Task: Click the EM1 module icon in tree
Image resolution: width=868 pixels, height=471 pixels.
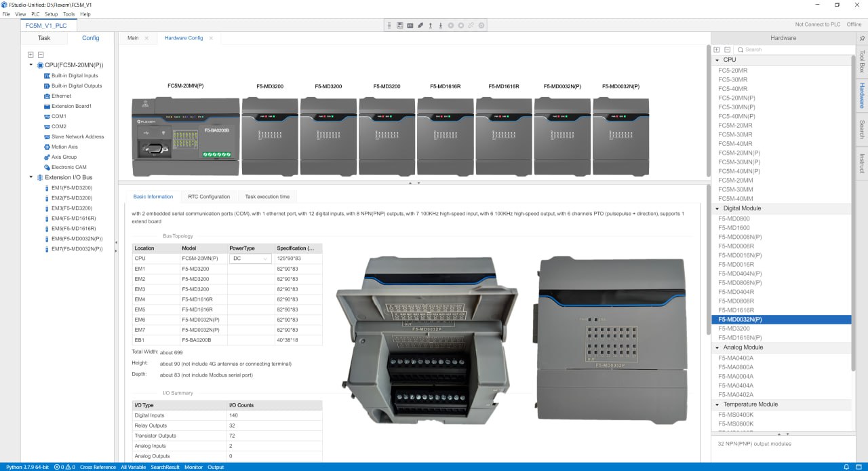Action: click(x=47, y=188)
